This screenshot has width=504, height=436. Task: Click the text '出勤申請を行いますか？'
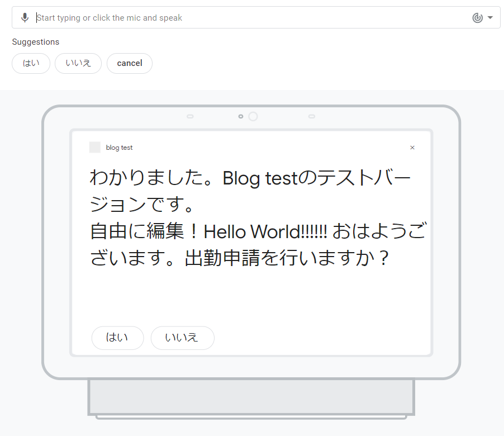[x=287, y=258]
